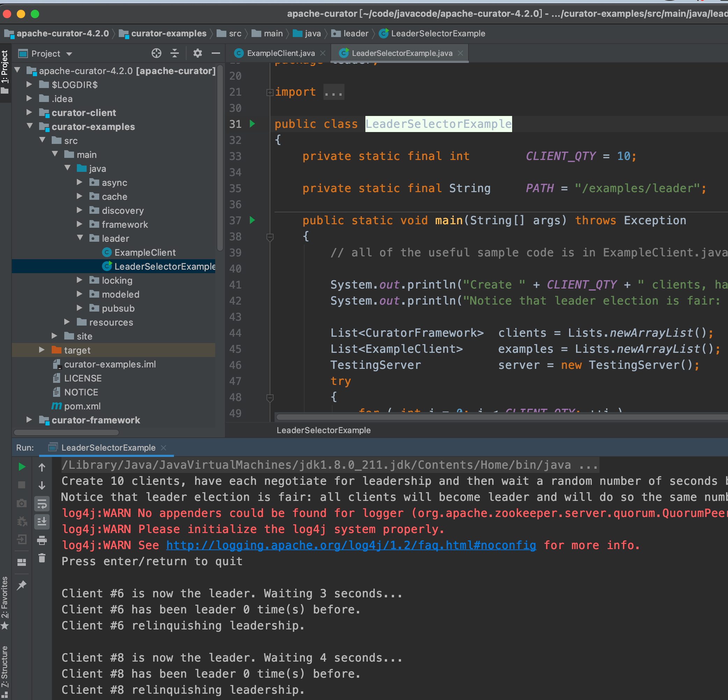Open Project panel settings gear

197,53
